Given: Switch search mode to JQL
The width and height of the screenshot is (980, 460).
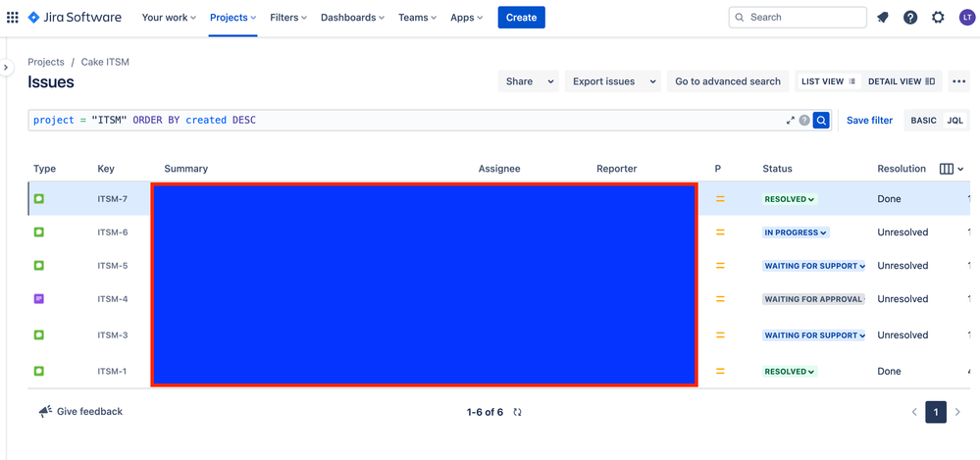Looking at the screenshot, I should coord(954,120).
